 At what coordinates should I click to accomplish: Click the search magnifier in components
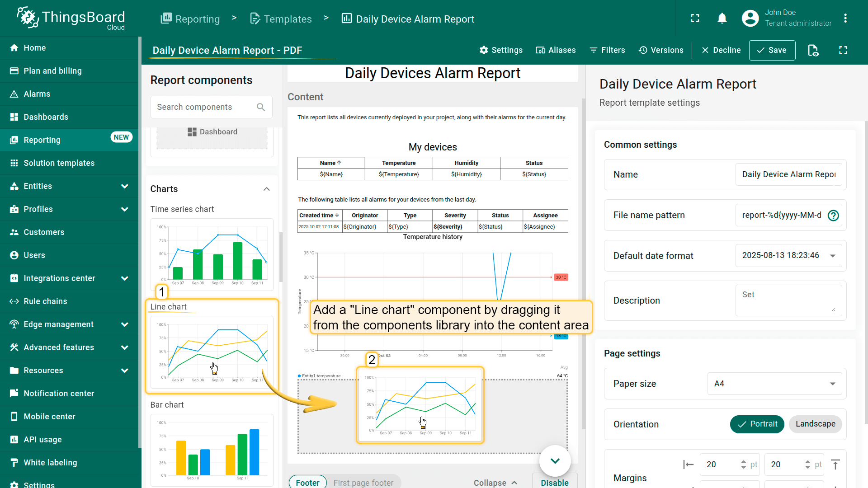(x=261, y=107)
